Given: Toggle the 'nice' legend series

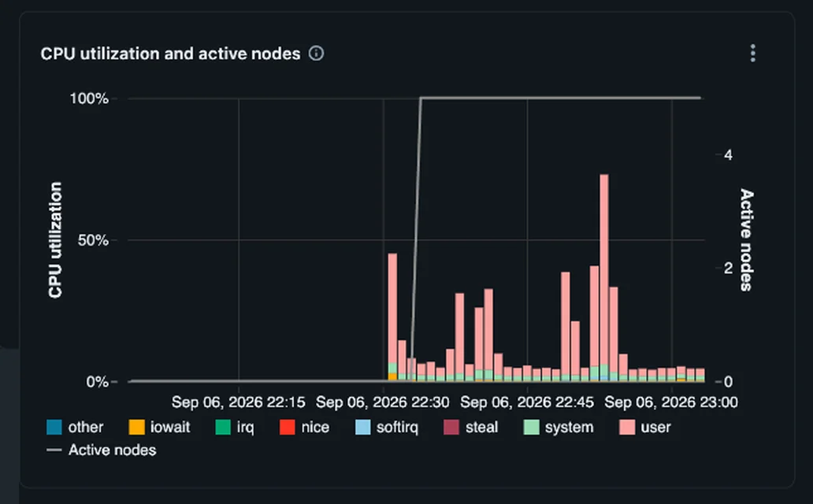Looking at the screenshot, I should pyautogui.click(x=304, y=428).
